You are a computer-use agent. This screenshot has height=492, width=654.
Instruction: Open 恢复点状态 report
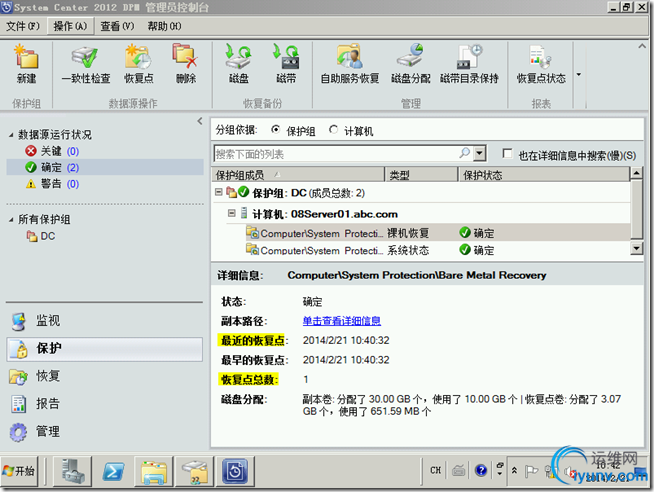coord(541,64)
